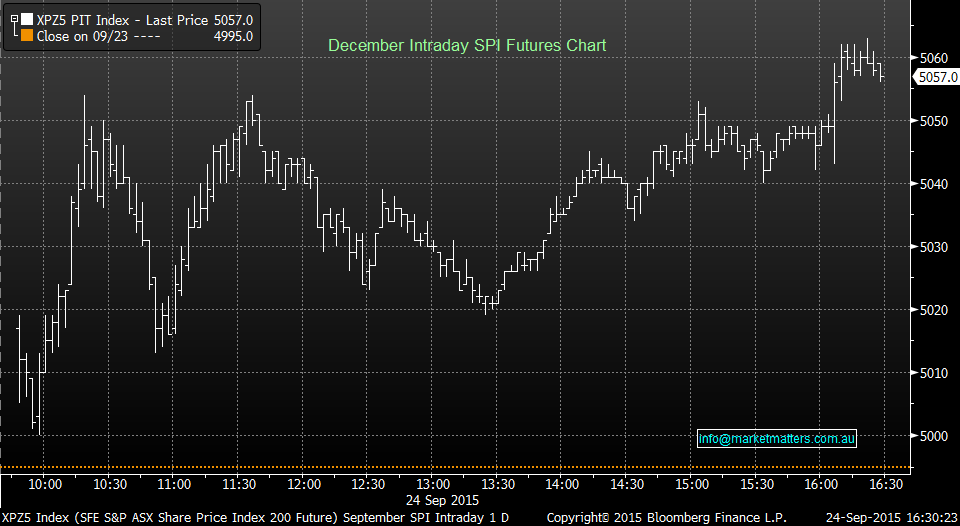This screenshot has width=960, height=526.
Task: Collapse the legend tree with minus box
Action: tap(14, 19)
